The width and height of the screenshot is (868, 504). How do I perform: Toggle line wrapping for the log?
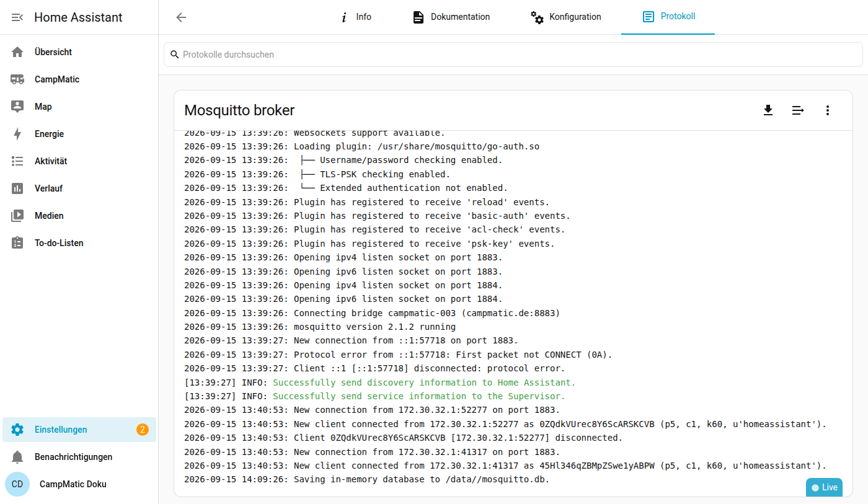(798, 110)
